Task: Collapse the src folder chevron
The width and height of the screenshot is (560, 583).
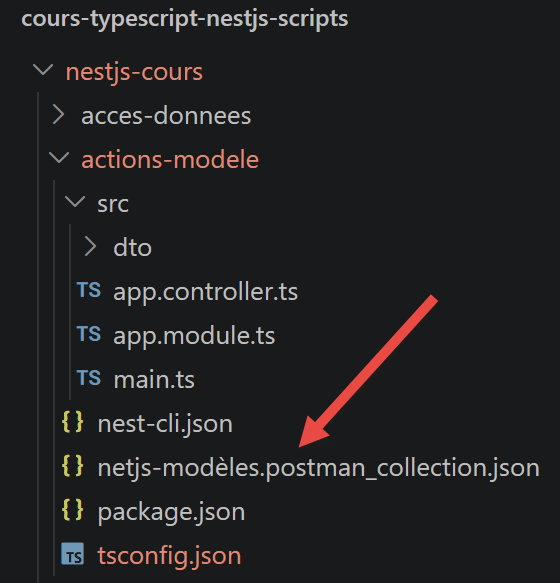Action: pos(75,202)
